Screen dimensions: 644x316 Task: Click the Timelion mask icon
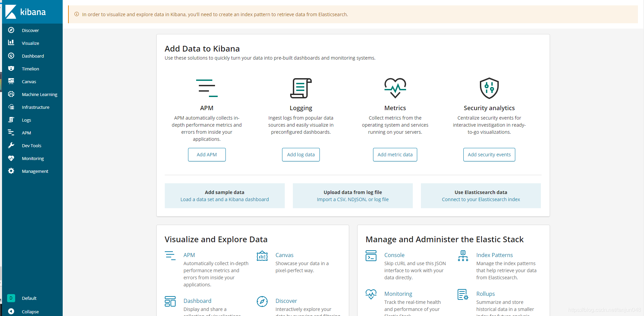pos(11,68)
